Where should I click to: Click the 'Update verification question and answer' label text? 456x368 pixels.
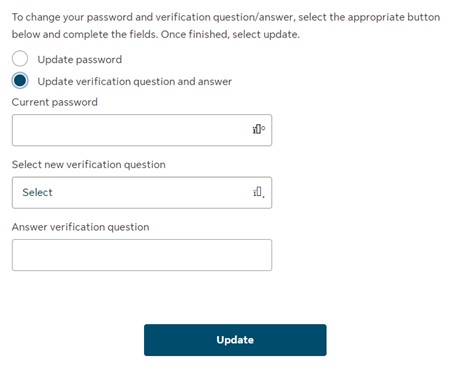[x=135, y=81]
